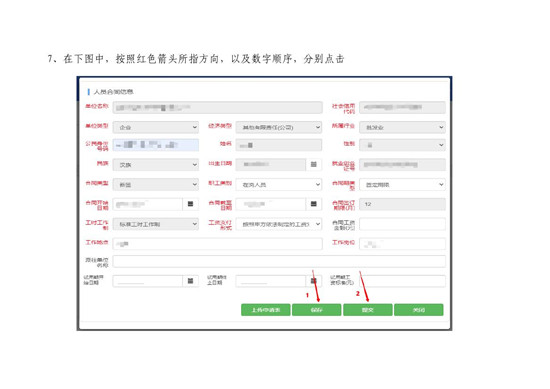
Task: Expand the 工资支付形式 dropdown
Action: (x=279, y=224)
